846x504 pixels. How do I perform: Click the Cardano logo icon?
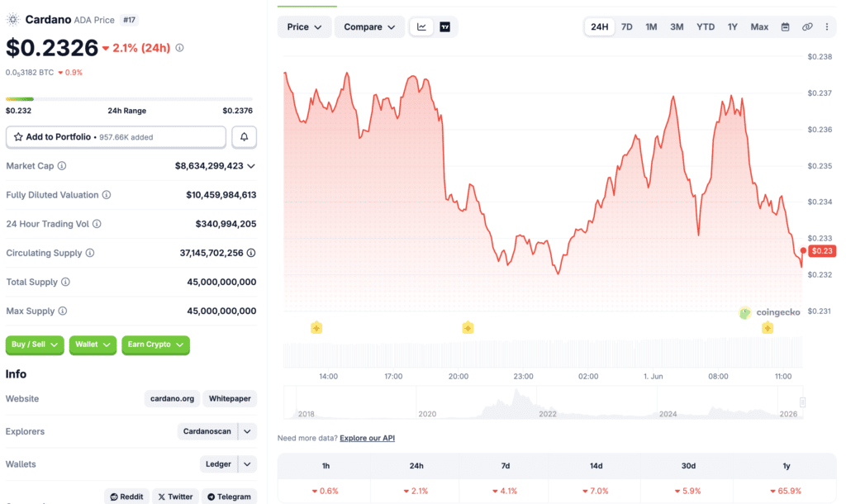coord(13,20)
